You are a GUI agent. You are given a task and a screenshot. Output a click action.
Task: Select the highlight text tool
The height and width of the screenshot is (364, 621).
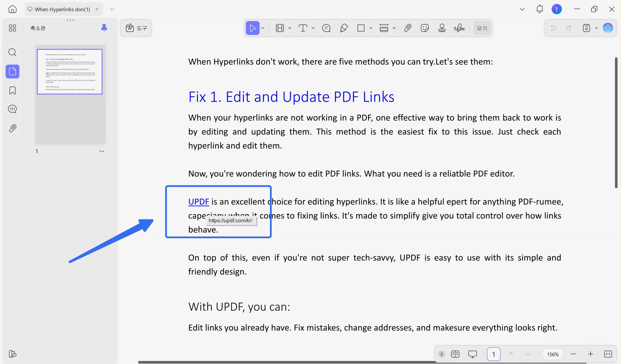point(280,28)
